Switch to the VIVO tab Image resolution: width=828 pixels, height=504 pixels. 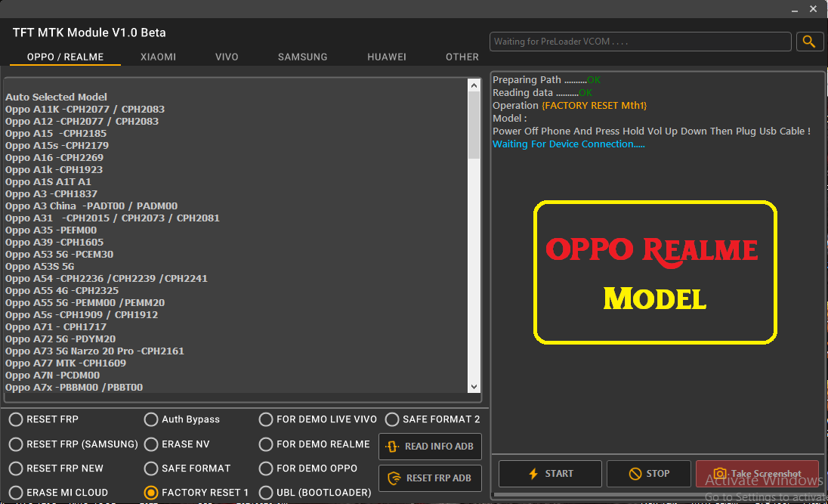pos(227,57)
